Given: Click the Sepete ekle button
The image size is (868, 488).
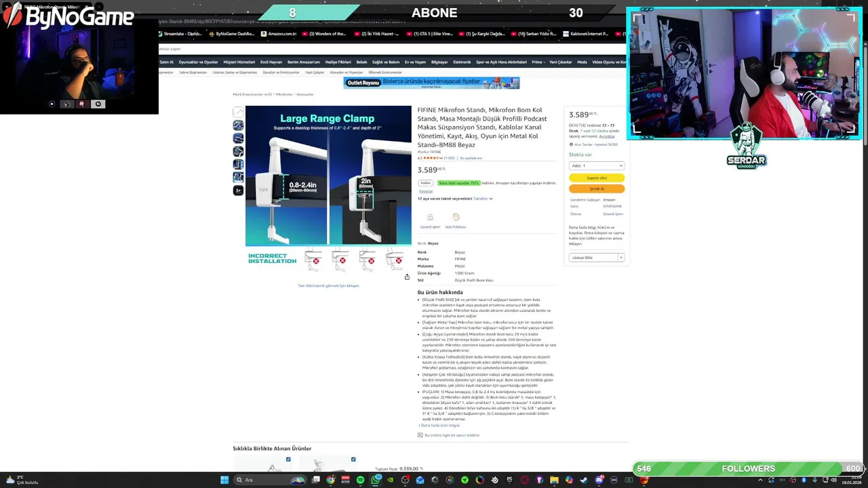Looking at the screenshot, I should [x=597, y=178].
